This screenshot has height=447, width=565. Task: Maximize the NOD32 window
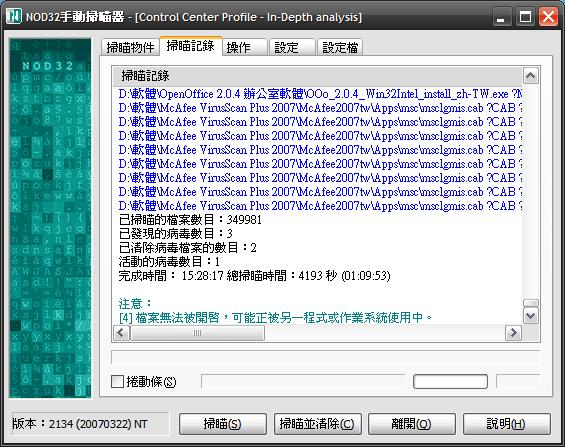tap(525, 17)
